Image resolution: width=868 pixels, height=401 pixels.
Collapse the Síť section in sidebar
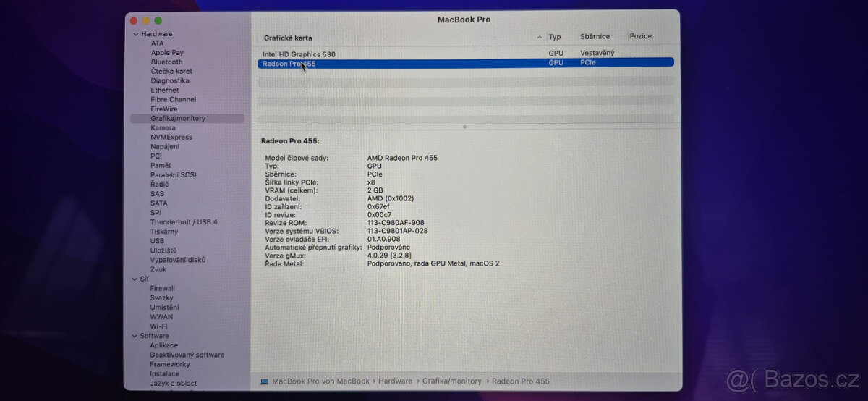[135, 279]
